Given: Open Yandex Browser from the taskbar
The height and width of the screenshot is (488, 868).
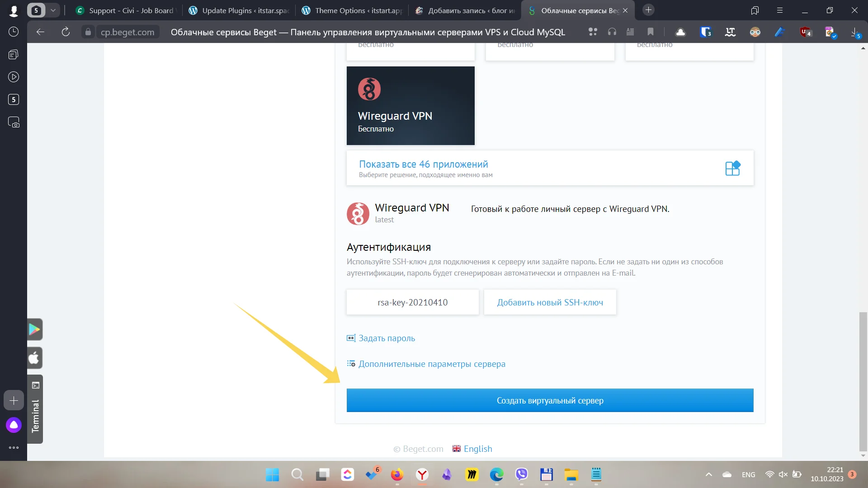Looking at the screenshot, I should (422, 474).
